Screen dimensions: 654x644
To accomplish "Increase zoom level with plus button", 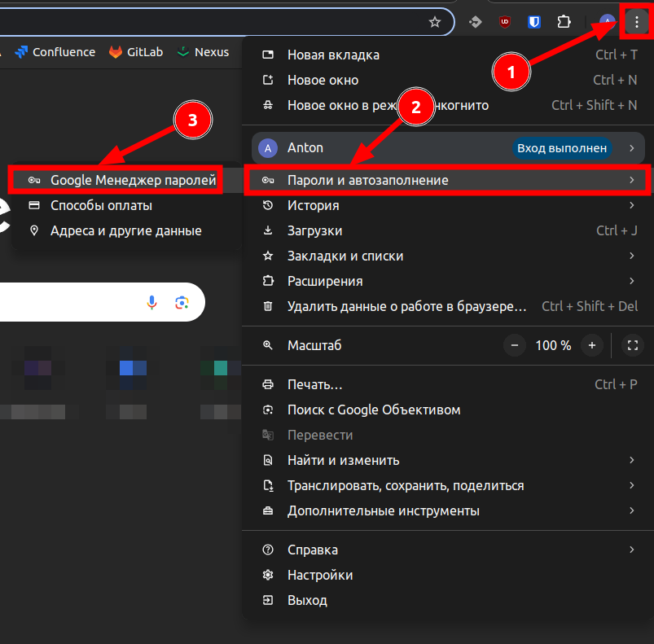I will pos(592,345).
